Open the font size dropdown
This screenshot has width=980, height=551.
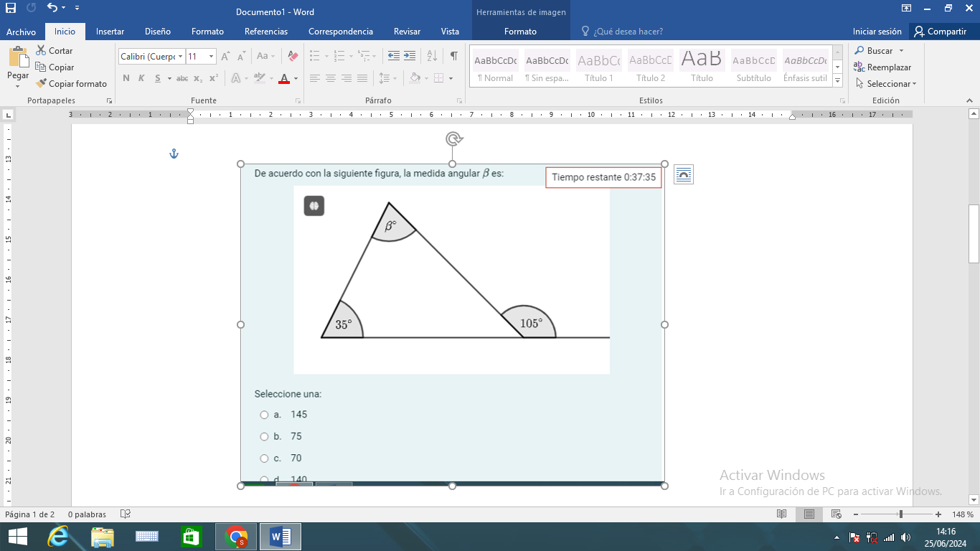(x=211, y=56)
